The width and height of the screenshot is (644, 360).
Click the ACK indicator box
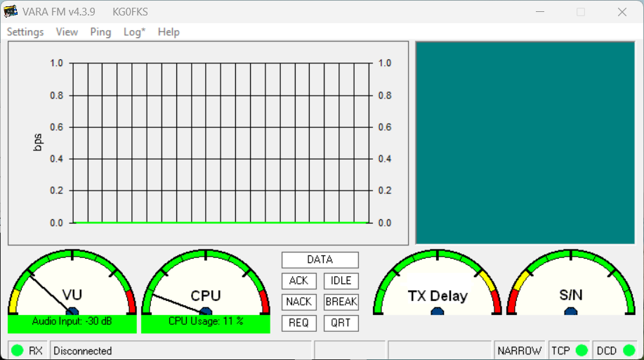[x=298, y=281]
